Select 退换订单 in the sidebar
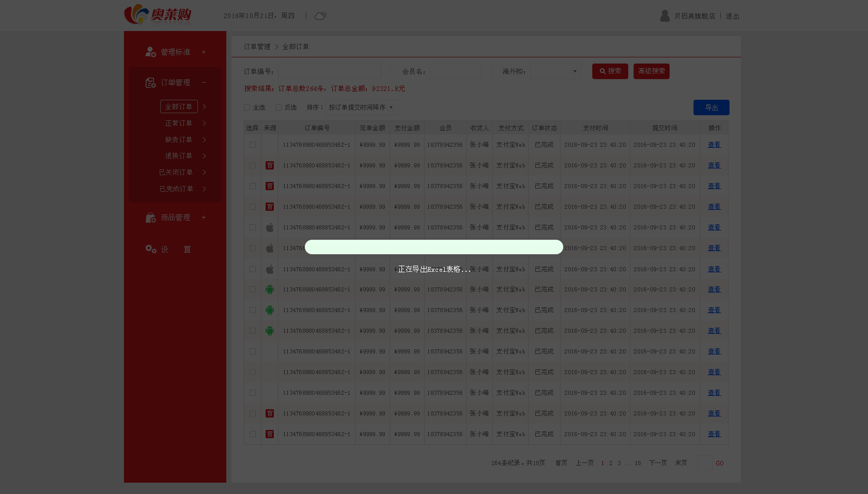The image size is (868, 494). [x=179, y=156]
